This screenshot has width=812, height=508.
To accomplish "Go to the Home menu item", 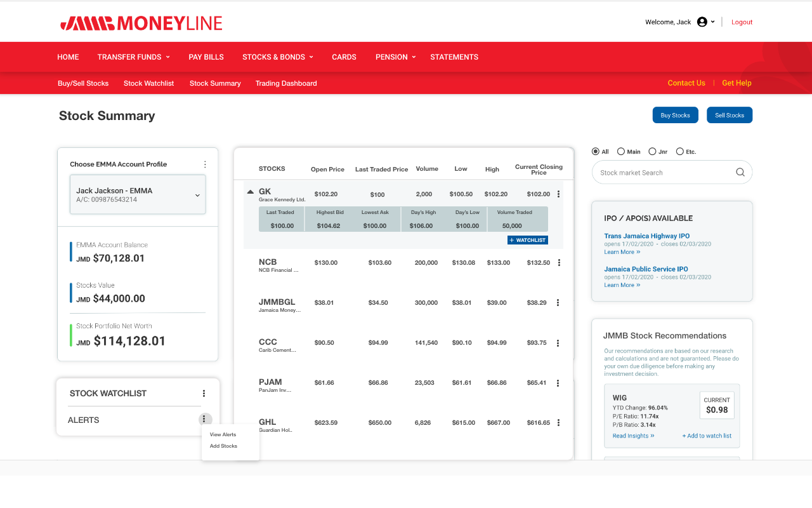I will [68, 57].
